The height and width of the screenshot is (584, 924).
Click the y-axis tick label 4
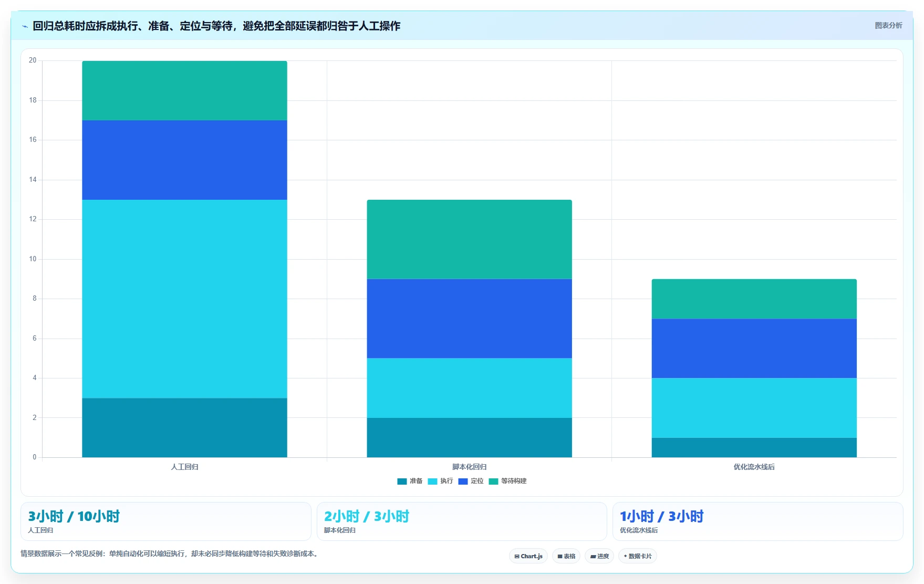[x=35, y=378]
